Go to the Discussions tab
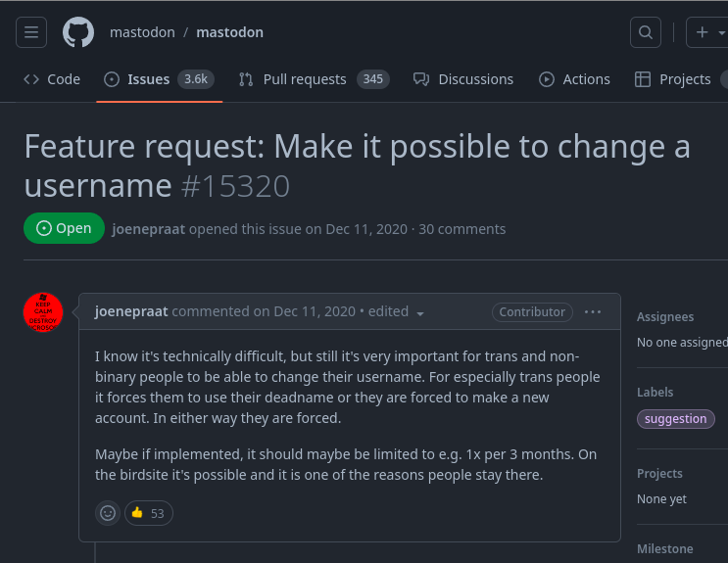This screenshot has height=563, width=728. (x=463, y=79)
